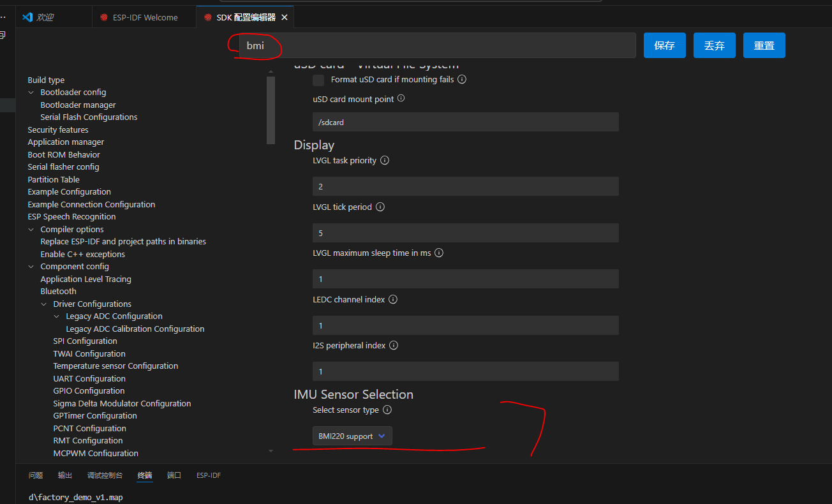Close the SDK 配置编辑器 tab

pos(285,18)
